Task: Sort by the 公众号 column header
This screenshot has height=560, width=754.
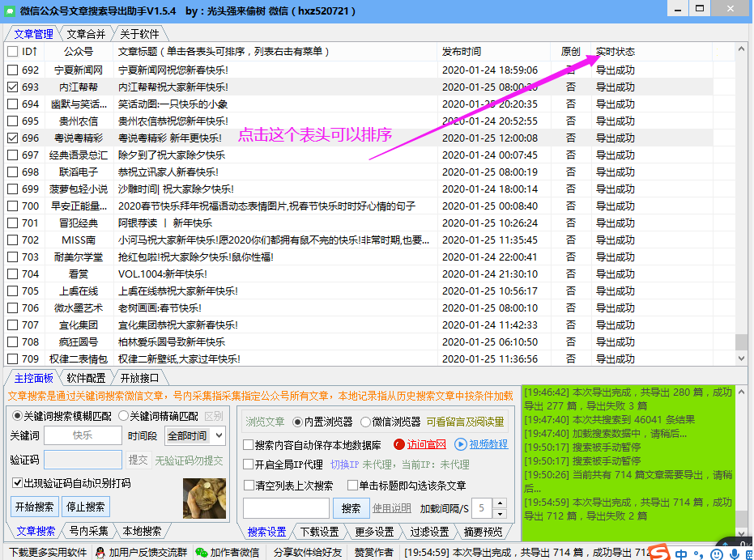Action: click(79, 52)
